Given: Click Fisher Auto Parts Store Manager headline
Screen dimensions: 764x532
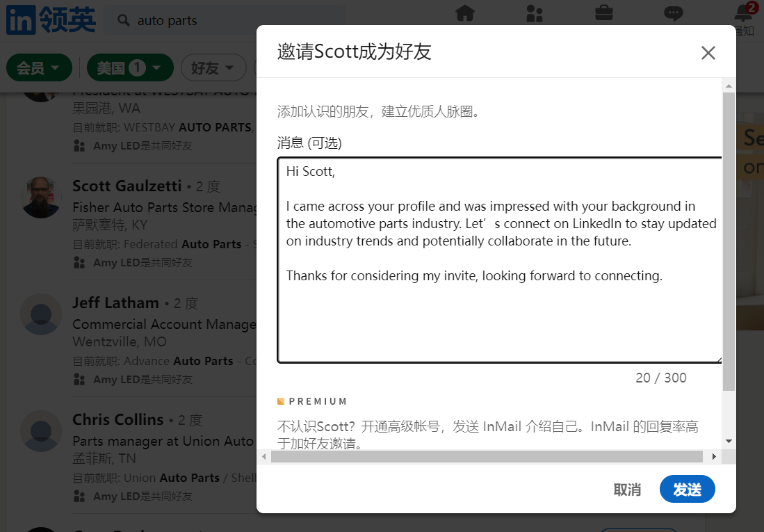Looking at the screenshot, I should click(x=164, y=207).
